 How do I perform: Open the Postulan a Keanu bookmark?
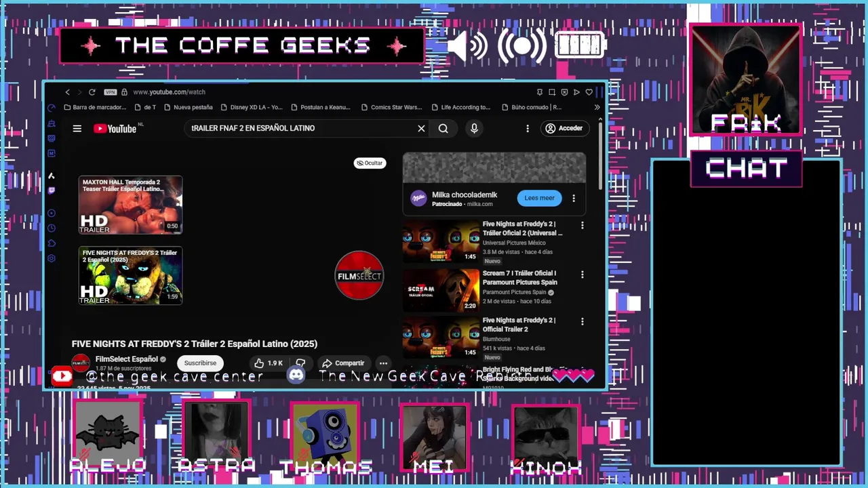point(320,107)
